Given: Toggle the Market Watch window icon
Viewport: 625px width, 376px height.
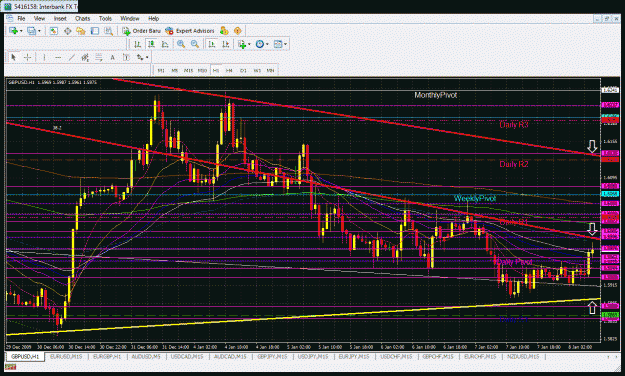Looking at the screenshot, I should click(53, 31).
